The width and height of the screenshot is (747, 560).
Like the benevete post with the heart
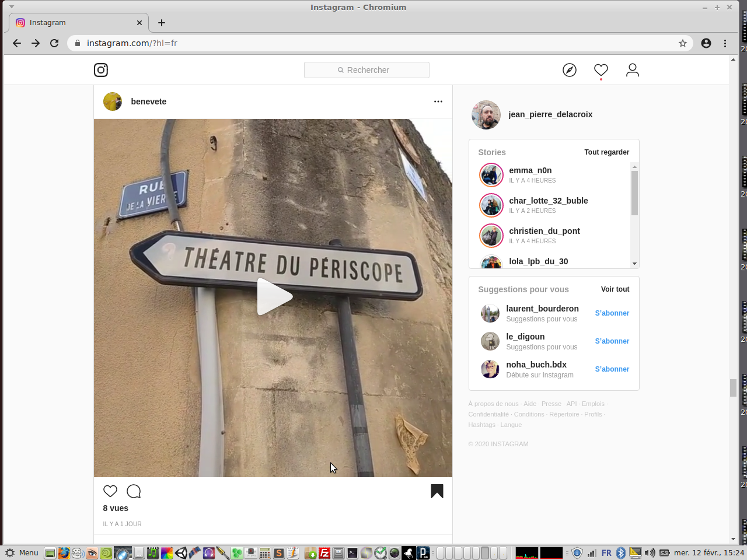110,491
